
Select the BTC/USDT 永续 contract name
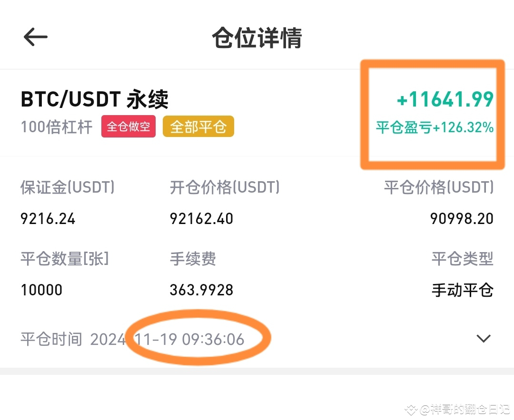tap(94, 100)
